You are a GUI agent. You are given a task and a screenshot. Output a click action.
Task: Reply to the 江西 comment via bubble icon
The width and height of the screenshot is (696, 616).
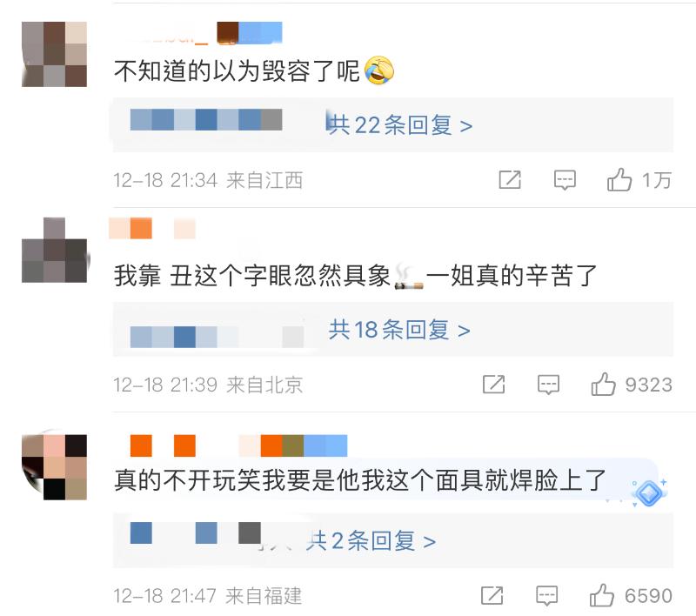click(565, 180)
